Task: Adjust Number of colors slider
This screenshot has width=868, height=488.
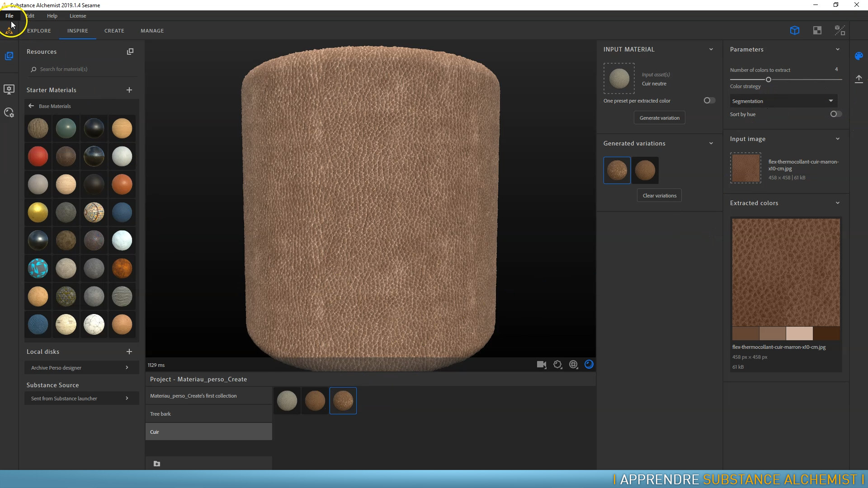Action: [x=768, y=80]
